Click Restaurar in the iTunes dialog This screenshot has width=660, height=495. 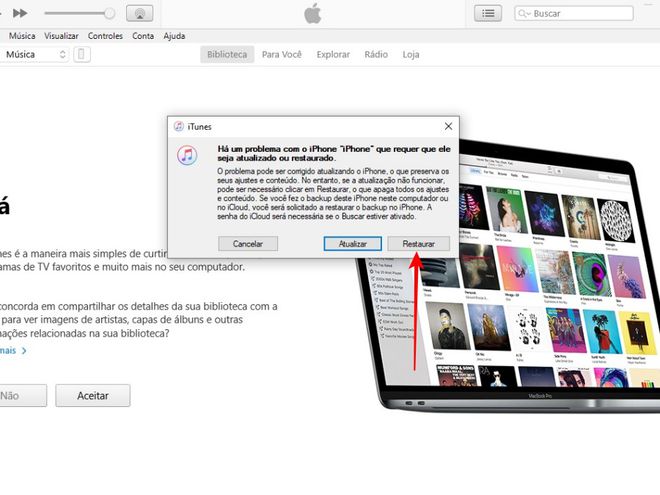[x=418, y=244]
